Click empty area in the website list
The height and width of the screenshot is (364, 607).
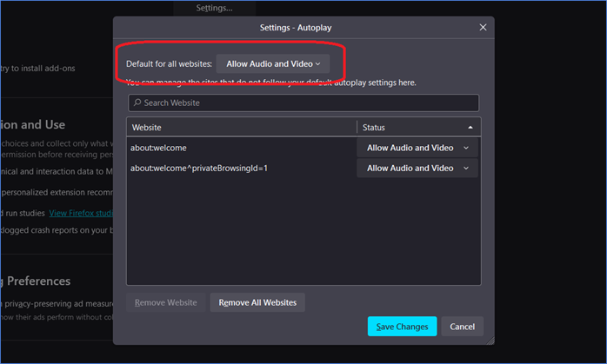point(303,235)
